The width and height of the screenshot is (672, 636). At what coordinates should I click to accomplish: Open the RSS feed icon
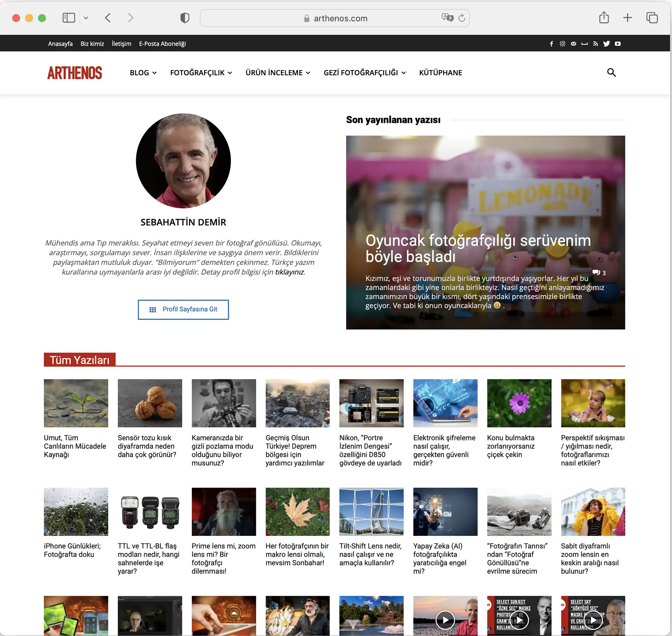(x=595, y=44)
